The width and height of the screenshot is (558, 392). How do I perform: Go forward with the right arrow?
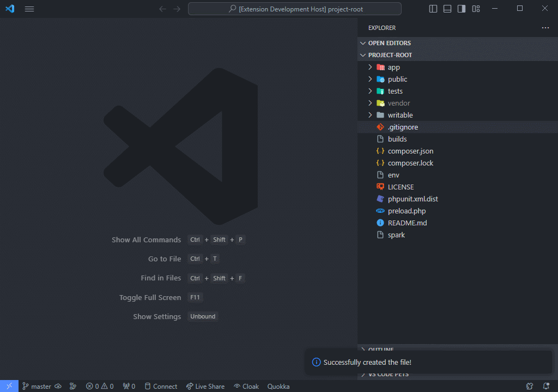coord(177,9)
